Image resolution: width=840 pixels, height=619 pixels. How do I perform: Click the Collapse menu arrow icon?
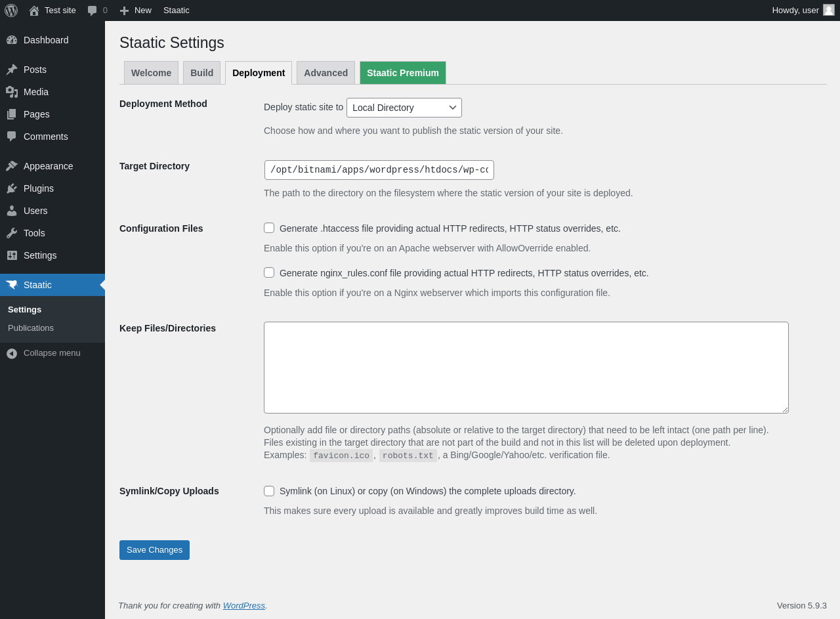click(12, 353)
